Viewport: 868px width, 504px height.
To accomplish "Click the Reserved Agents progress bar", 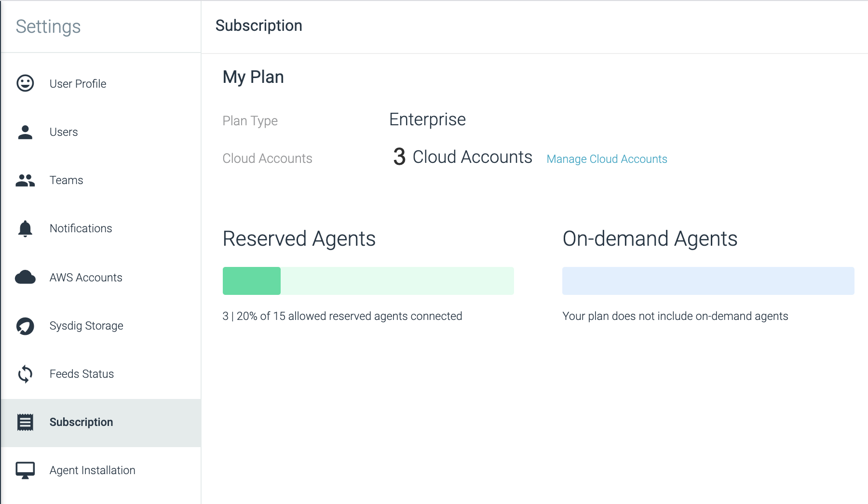I will (368, 281).
